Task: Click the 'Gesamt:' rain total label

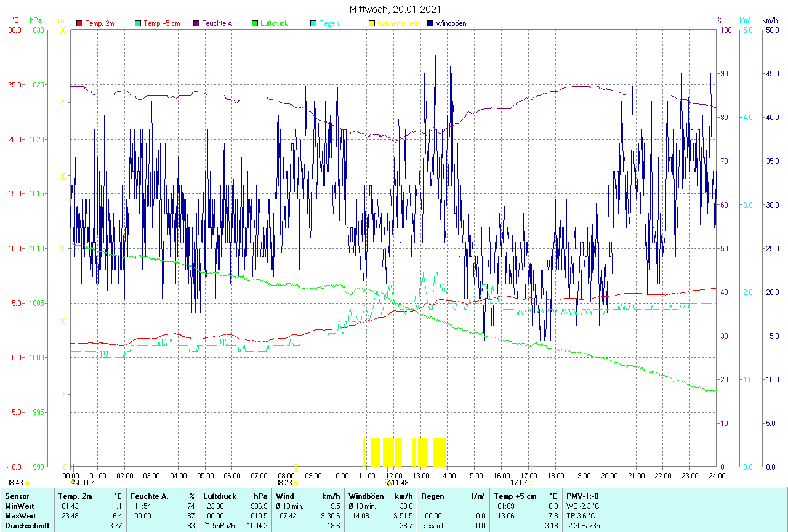Action: point(433,526)
